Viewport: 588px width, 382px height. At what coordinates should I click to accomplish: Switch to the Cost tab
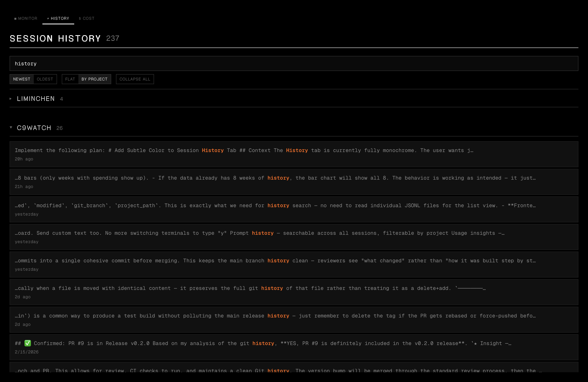86,19
